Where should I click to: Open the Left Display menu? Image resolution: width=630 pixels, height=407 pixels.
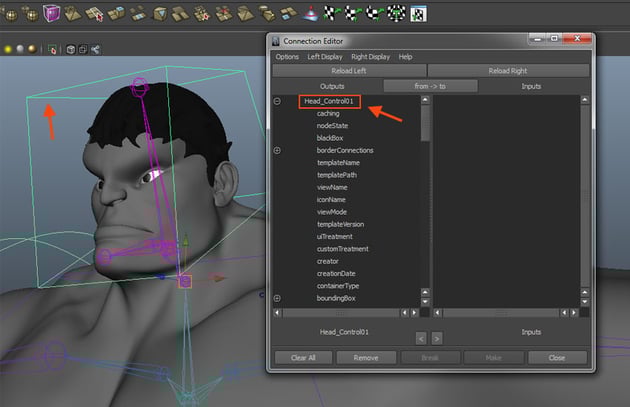coord(326,57)
